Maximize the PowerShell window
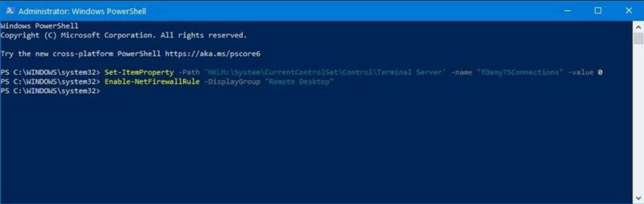Image resolution: width=644 pixels, height=204 pixels. click(598, 11)
